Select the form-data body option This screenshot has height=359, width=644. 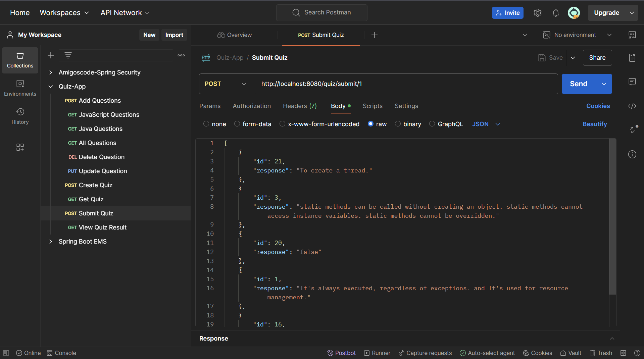pos(237,124)
